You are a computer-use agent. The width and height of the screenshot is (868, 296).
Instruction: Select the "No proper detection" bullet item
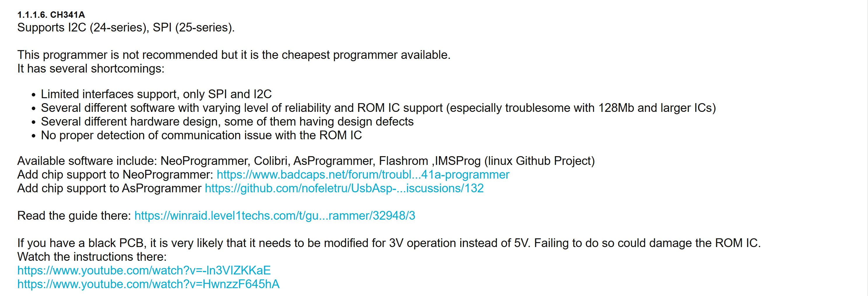tap(201, 135)
